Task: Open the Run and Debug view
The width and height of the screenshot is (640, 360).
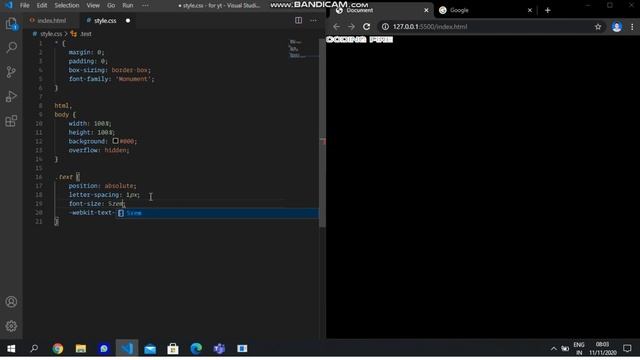Action: pyautogui.click(x=11, y=97)
